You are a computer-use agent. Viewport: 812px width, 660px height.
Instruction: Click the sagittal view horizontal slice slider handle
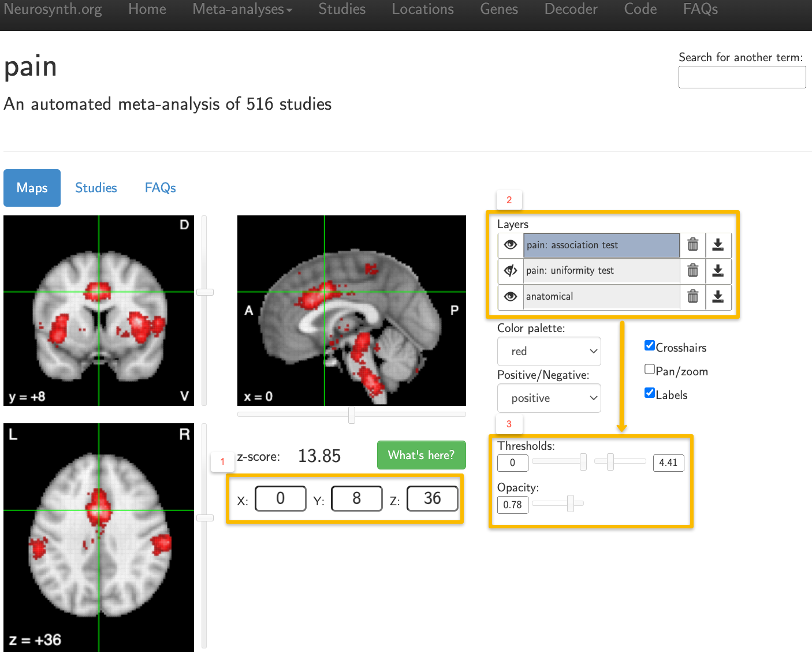351,415
